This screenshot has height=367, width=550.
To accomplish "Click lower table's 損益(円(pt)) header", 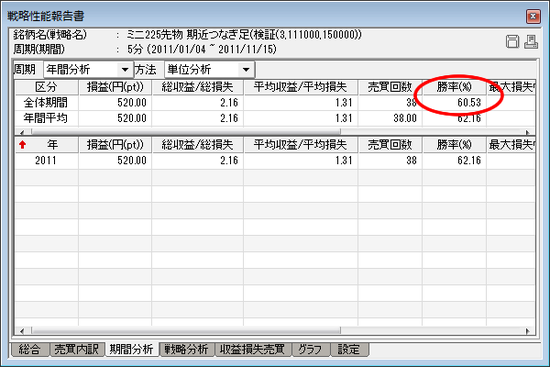I will 115,145.
